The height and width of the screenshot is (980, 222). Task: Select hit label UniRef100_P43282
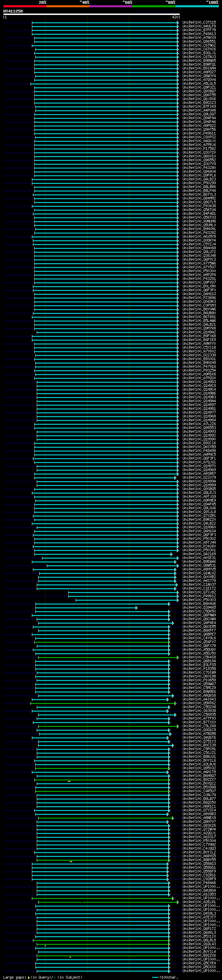click(x=199, y=233)
